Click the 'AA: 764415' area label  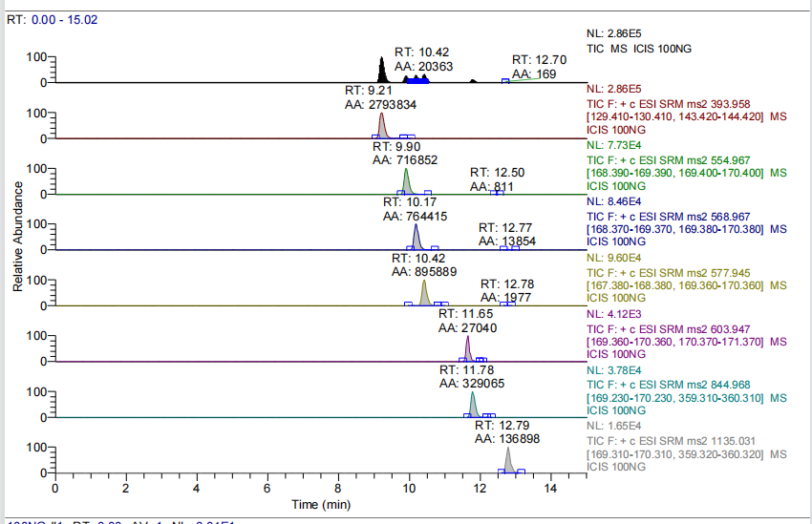[415, 217]
